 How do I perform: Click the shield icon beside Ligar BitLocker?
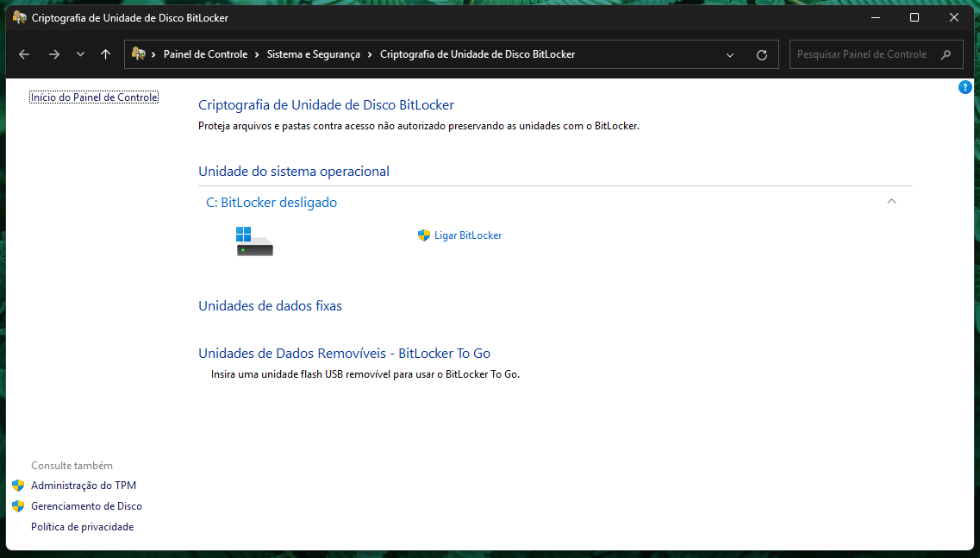pos(424,235)
